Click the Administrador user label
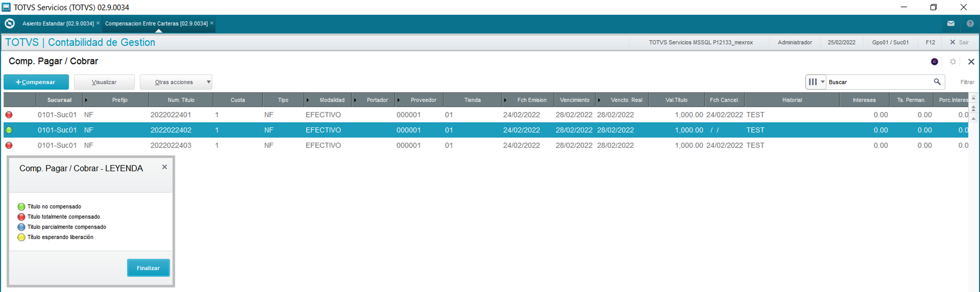The height and width of the screenshot is (292, 980). pos(795,42)
